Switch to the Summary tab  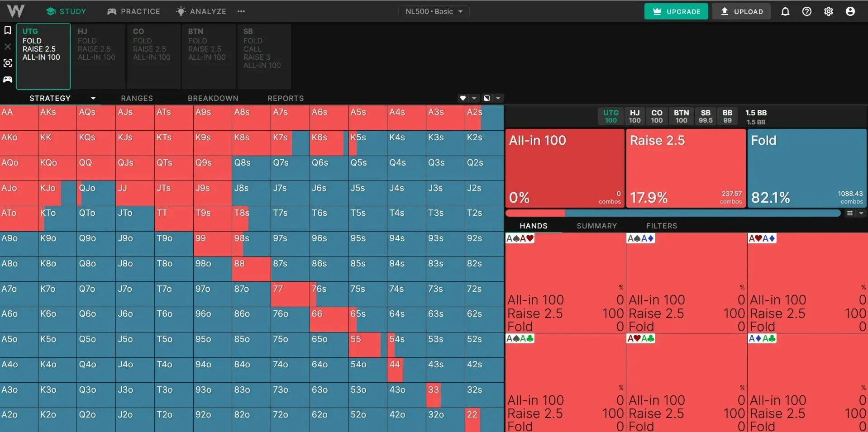[596, 226]
